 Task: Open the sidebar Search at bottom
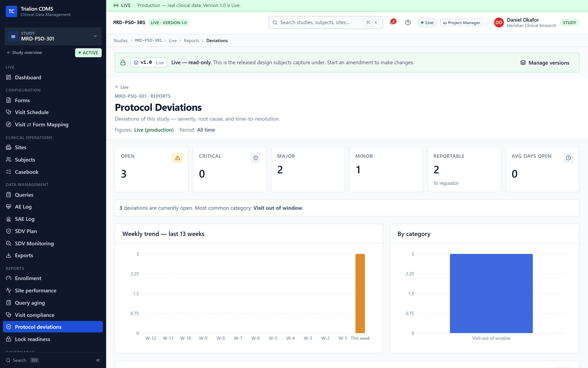pyautogui.click(x=22, y=360)
